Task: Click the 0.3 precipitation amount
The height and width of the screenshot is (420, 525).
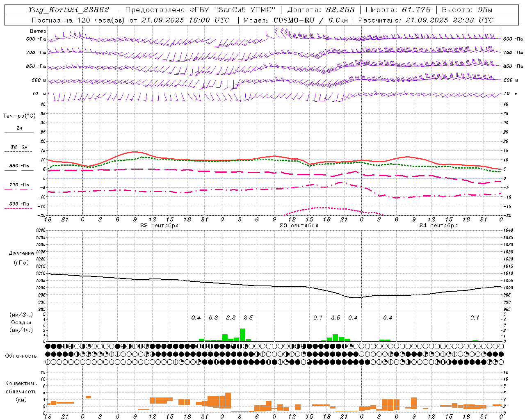Action: tap(213, 318)
